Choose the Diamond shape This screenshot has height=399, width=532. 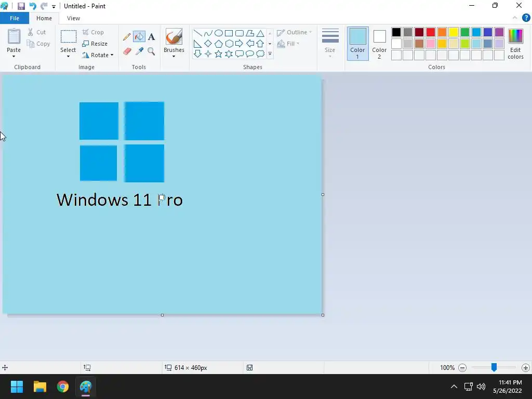pyautogui.click(x=208, y=44)
